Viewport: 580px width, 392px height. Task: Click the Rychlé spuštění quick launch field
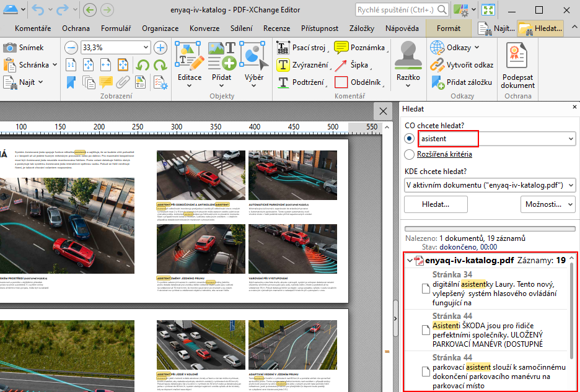402,10
